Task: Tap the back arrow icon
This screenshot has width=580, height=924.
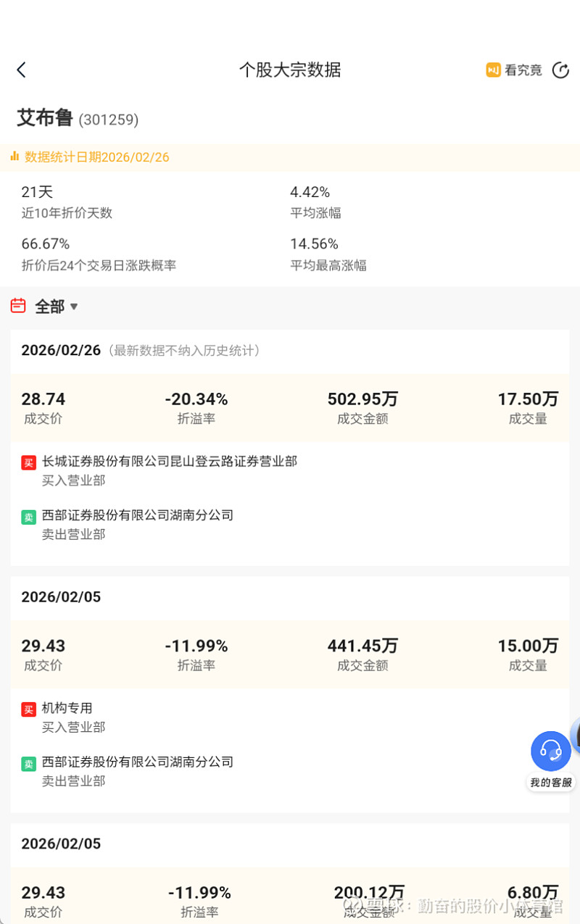Action: pyautogui.click(x=21, y=70)
